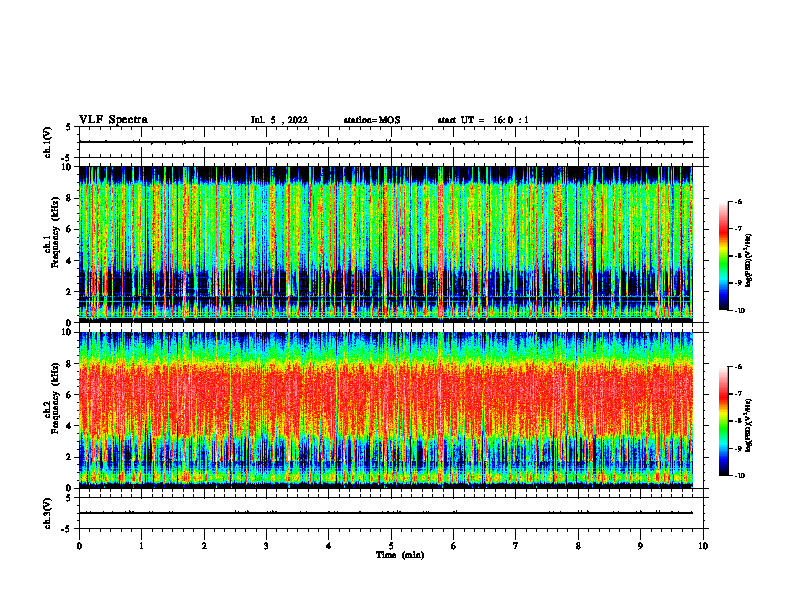This screenshot has height=612, width=792.
Task: Click the ch.1 spectrogram color bar
Action: point(723,256)
